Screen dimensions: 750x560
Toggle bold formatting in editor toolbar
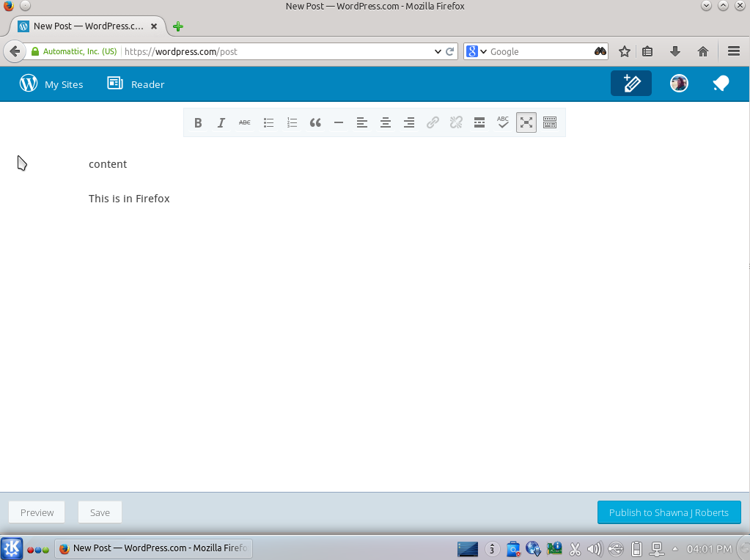198,123
